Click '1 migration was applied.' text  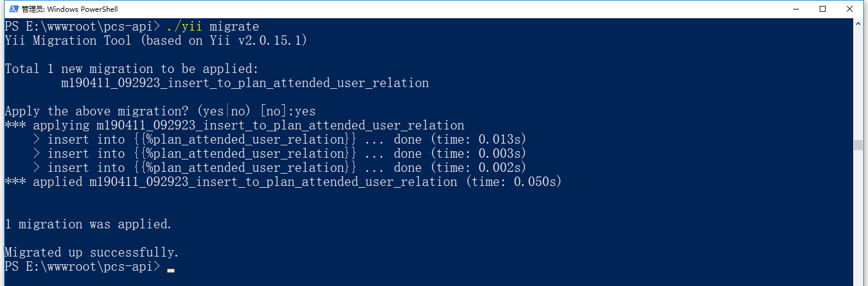(88, 224)
